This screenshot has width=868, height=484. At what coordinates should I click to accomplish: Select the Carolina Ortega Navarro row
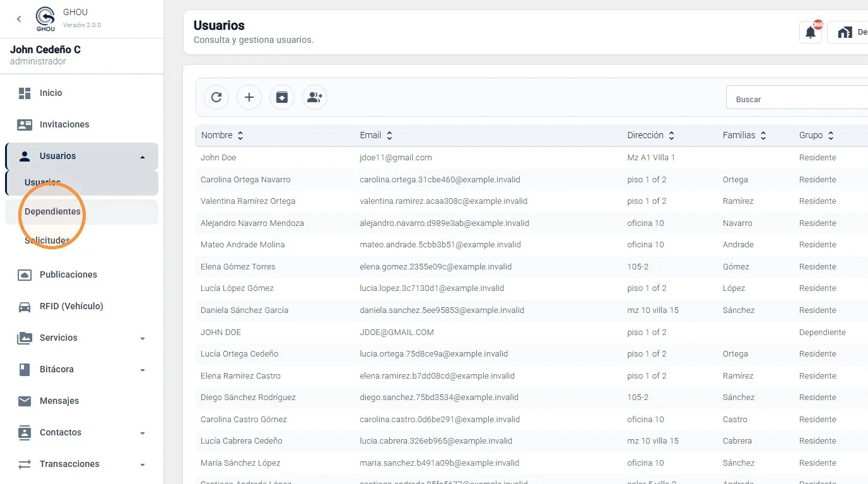click(532, 179)
